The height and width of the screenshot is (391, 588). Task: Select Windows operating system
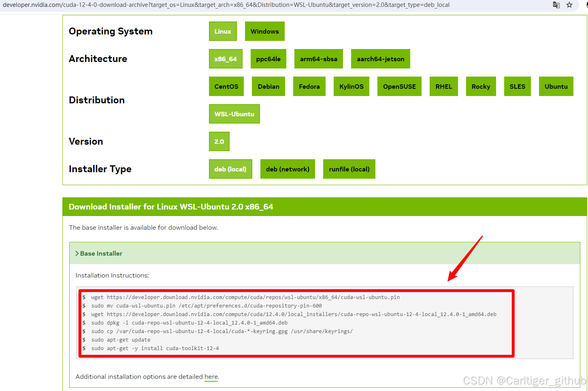265,31
